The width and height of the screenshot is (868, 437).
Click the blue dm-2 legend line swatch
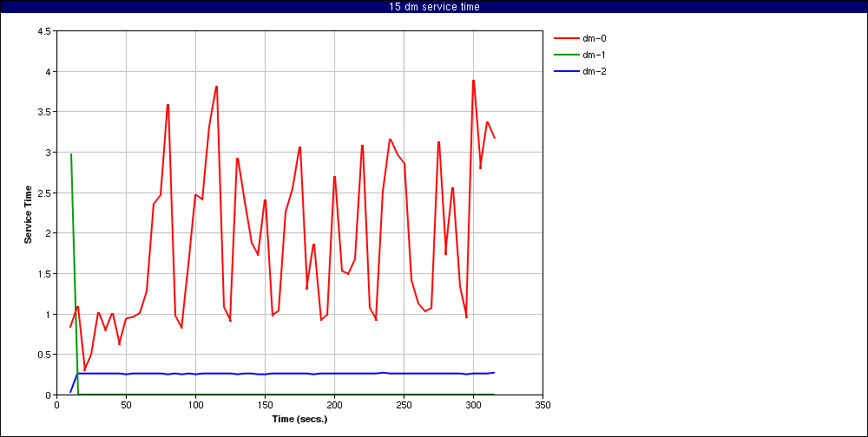565,71
